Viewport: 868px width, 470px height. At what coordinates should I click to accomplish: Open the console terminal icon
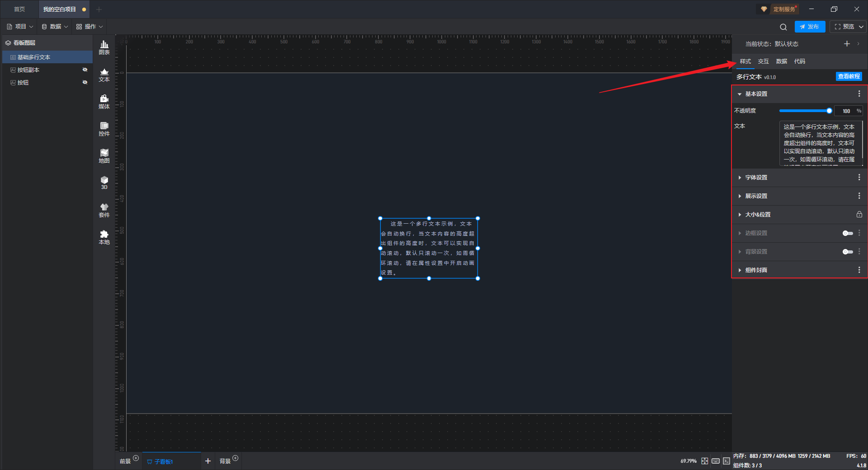pos(726,461)
